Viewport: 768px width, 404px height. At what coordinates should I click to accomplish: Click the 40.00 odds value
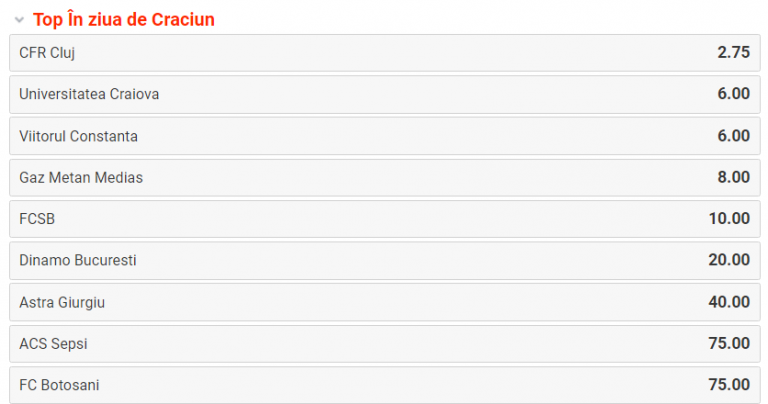coord(729,302)
